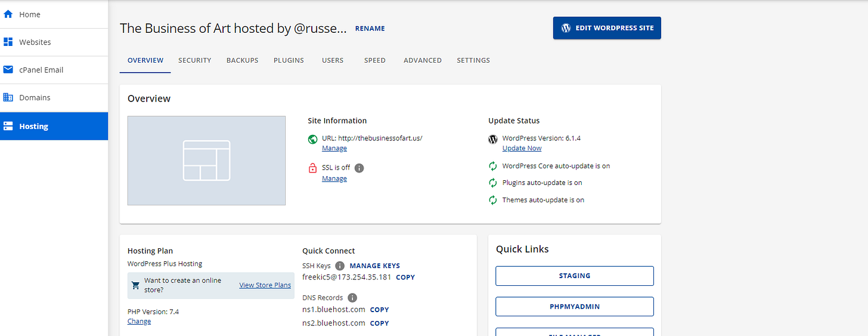Click the info icon next to DNS Records
868x336 pixels.
(x=352, y=297)
